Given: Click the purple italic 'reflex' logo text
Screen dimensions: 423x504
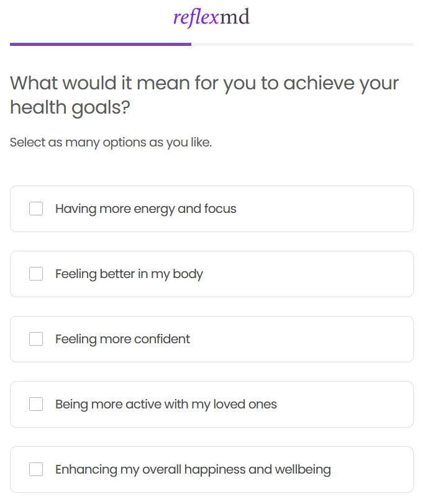Looking at the screenshot, I should coord(196,17).
